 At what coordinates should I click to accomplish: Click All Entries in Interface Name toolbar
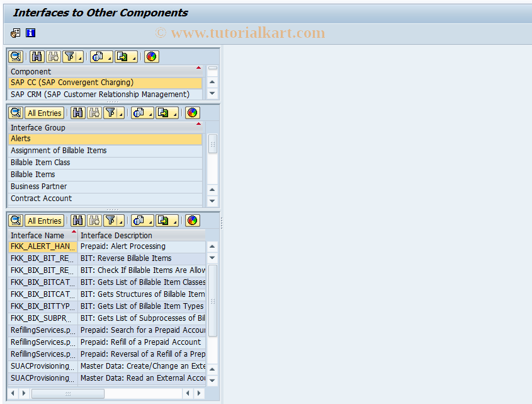(45, 221)
